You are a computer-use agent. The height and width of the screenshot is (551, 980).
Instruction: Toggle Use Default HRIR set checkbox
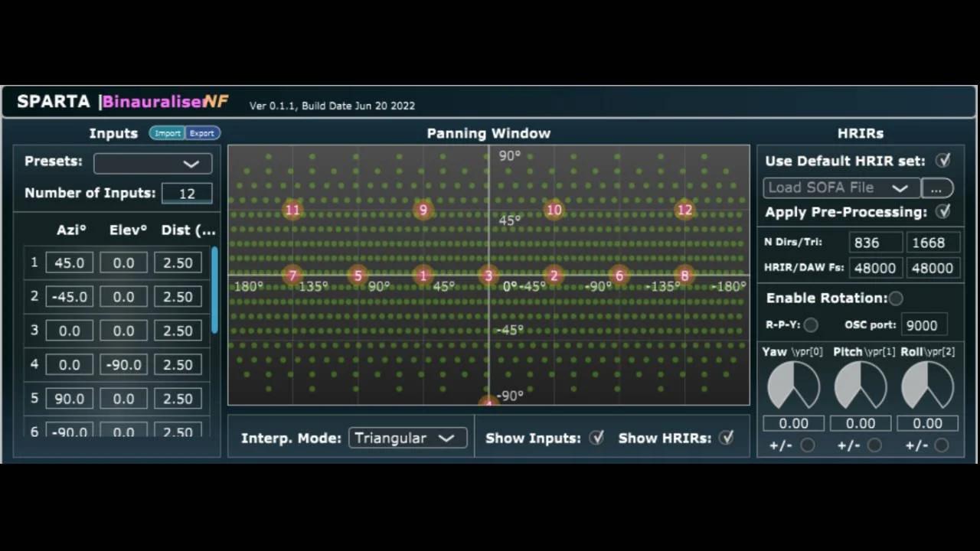click(x=943, y=161)
